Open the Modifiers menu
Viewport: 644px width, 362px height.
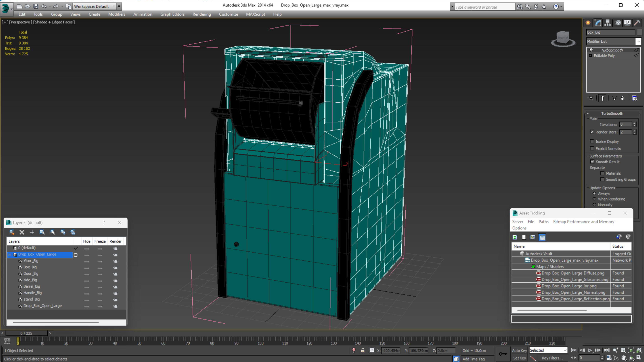pos(116,14)
